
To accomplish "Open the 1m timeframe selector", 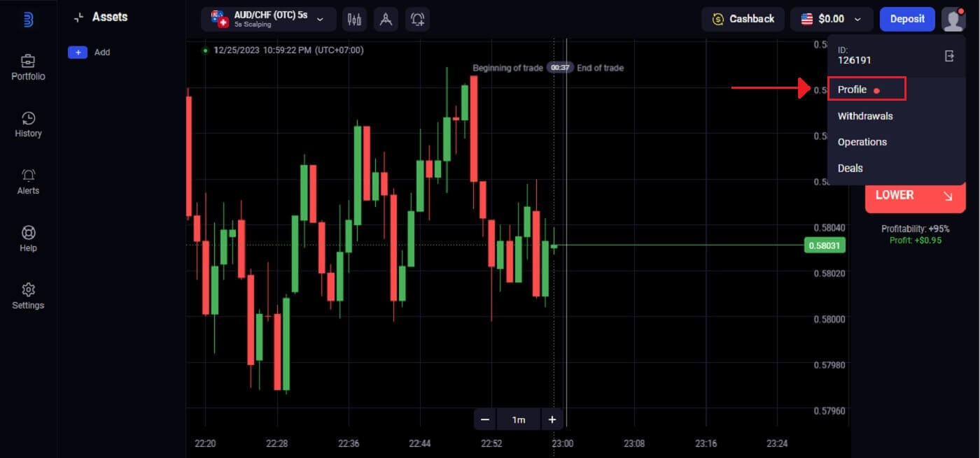I will (519, 420).
